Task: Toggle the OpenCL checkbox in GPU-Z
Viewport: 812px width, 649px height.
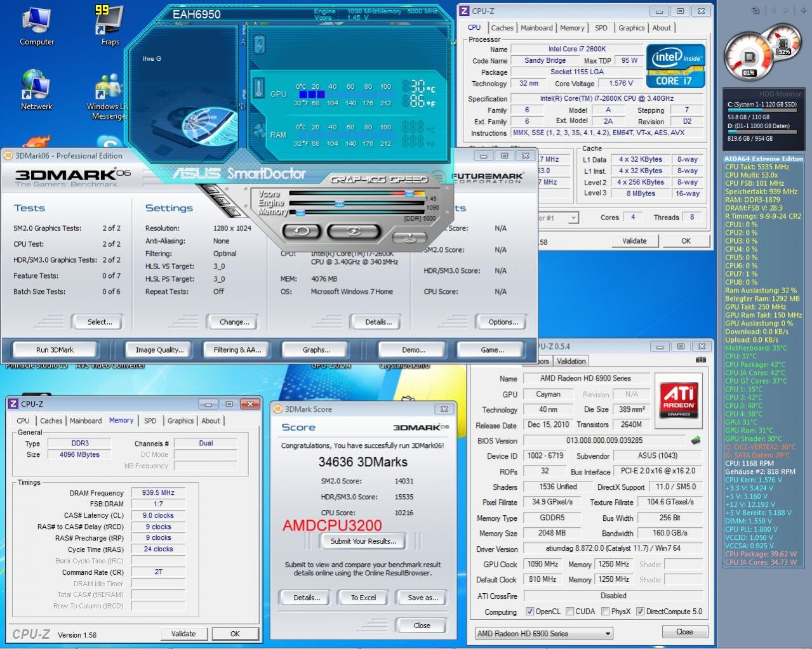Action: pos(529,612)
